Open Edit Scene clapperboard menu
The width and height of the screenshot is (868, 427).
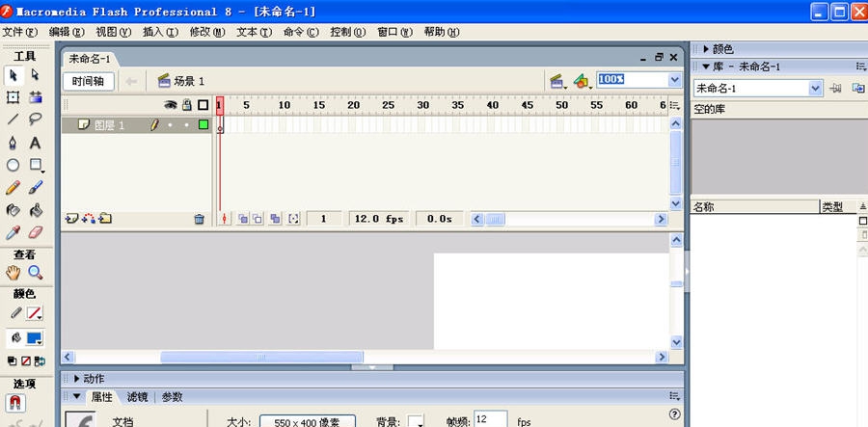click(x=556, y=82)
